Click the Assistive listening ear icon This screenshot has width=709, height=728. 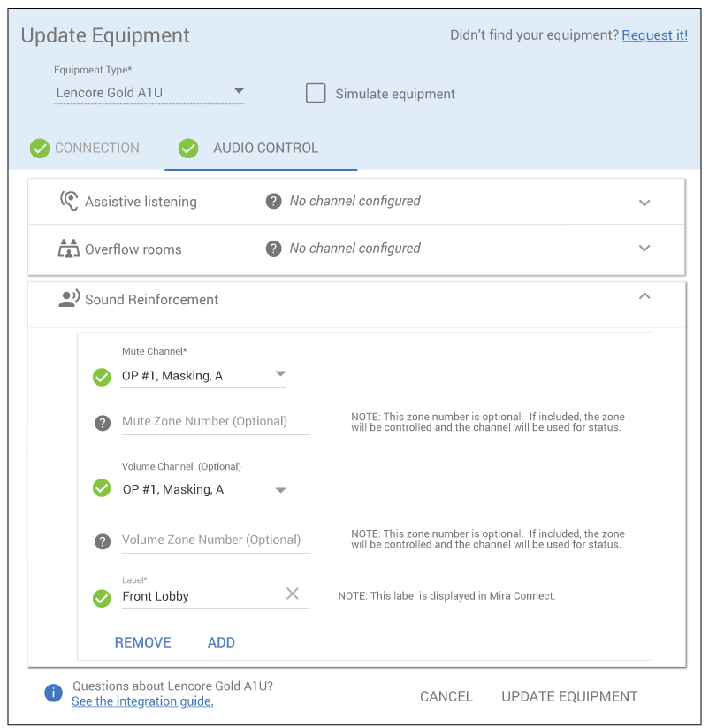(x=69, y=201)
